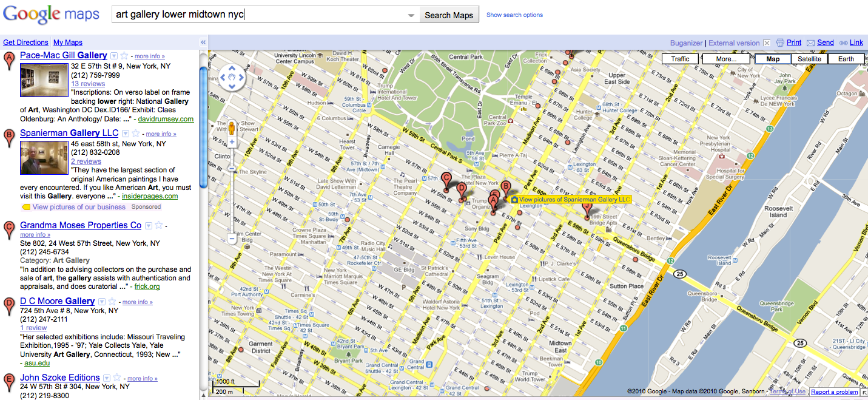Select map pin B on the map
The height and width of the screenshot is (400, 868).
coord(505,189)
